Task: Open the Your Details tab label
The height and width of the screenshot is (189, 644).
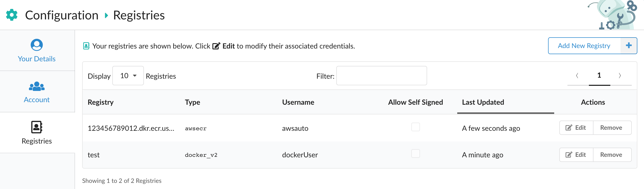Action: pos(37,59)
